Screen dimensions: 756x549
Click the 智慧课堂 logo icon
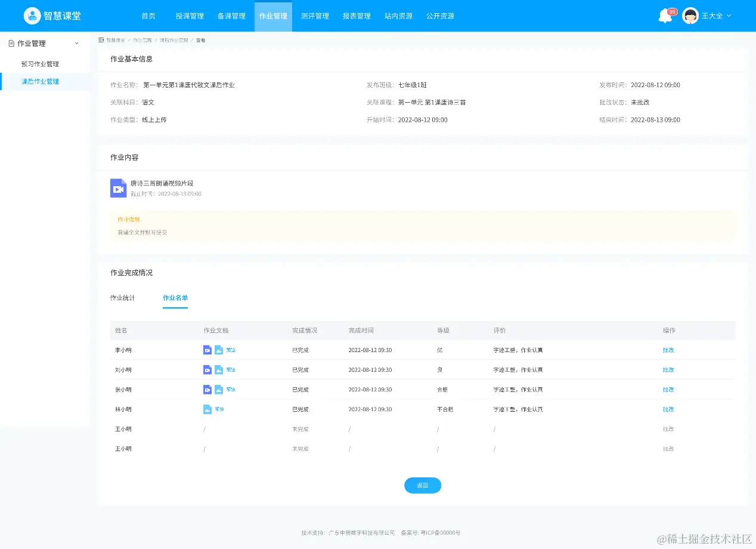point(32,16)
